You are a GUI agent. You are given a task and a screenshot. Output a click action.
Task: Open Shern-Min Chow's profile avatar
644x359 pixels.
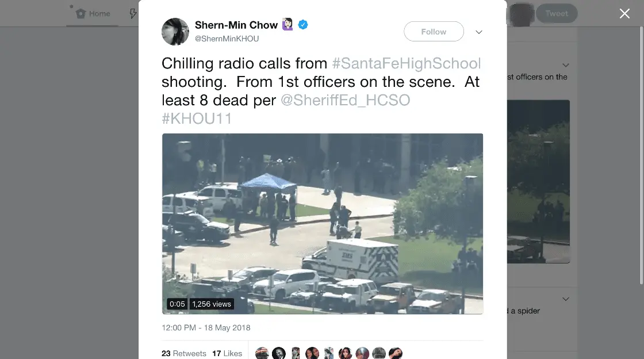coord(175,32)
